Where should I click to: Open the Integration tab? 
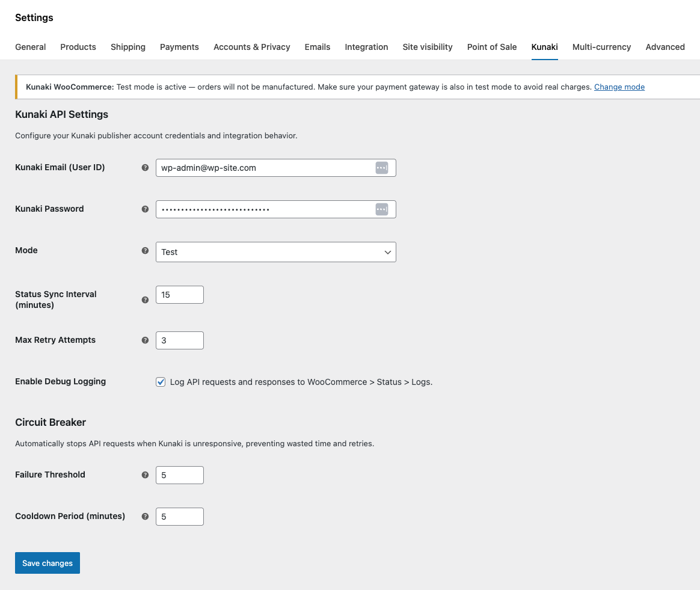coord(366,47)
